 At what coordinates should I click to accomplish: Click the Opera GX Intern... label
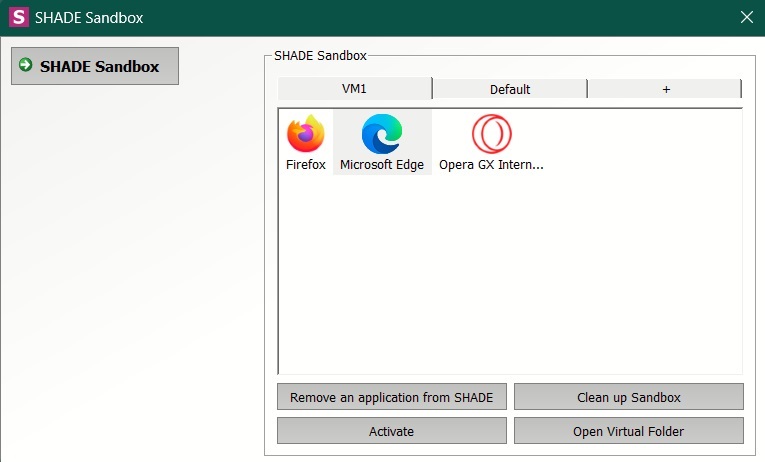coord(491,165)
